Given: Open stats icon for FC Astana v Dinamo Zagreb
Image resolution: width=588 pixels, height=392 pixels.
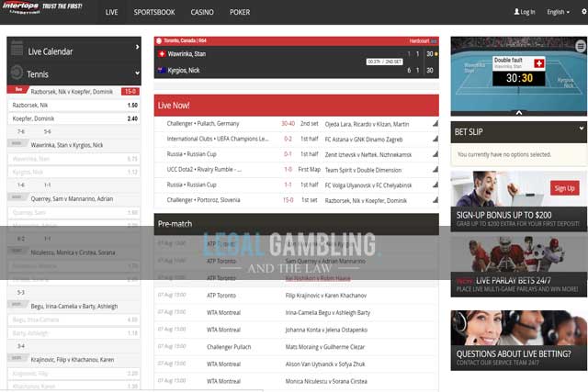Looking at the screenshot, I should [x=435, y=139].
